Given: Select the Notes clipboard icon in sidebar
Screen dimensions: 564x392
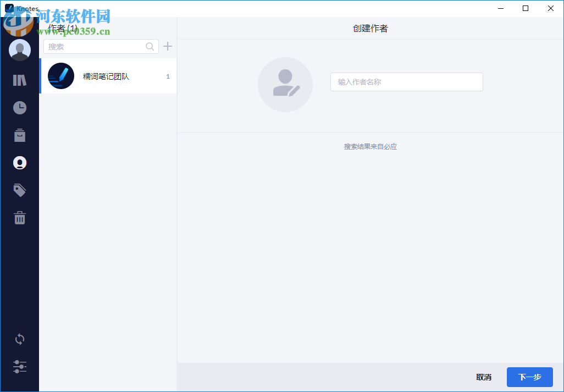Looking at the screenshot, I should (19, 135).
